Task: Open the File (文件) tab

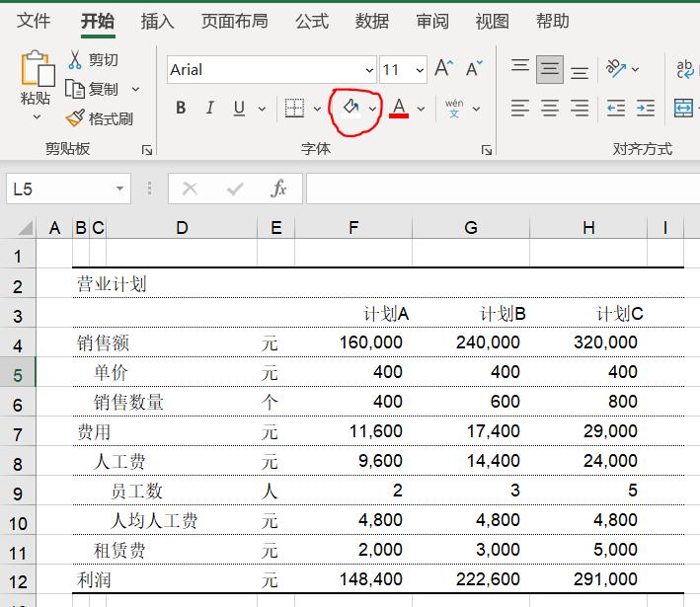Action: point(34,21)
